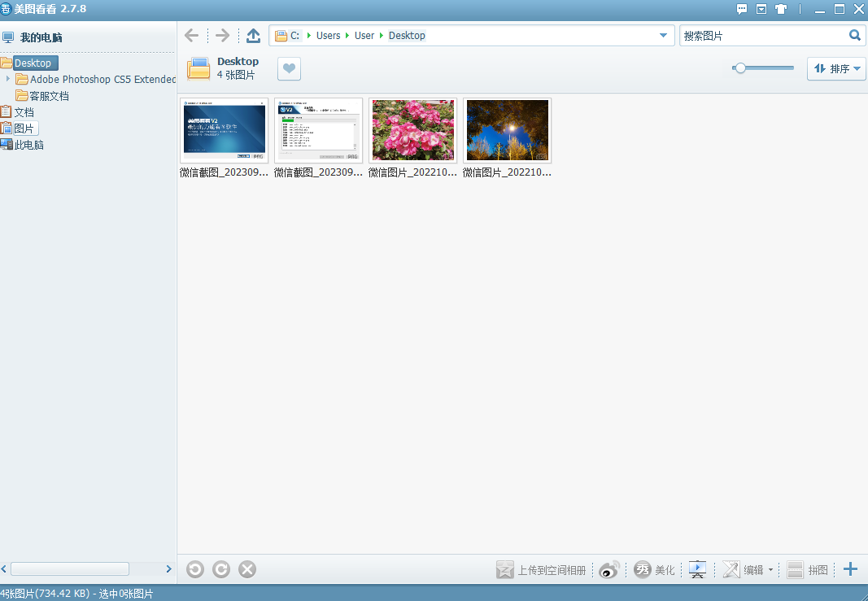Start the slideshow presentation icon

click(x=697, y=569)
